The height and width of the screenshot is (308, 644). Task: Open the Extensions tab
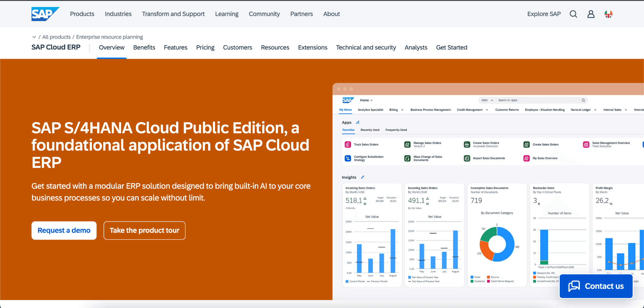coord(313,48)
